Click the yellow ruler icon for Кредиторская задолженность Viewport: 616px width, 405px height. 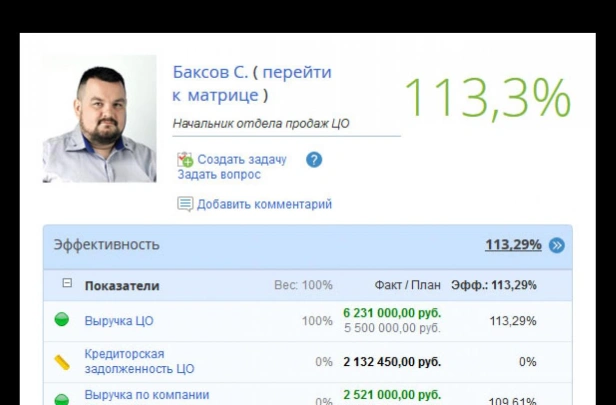point(62,363)
